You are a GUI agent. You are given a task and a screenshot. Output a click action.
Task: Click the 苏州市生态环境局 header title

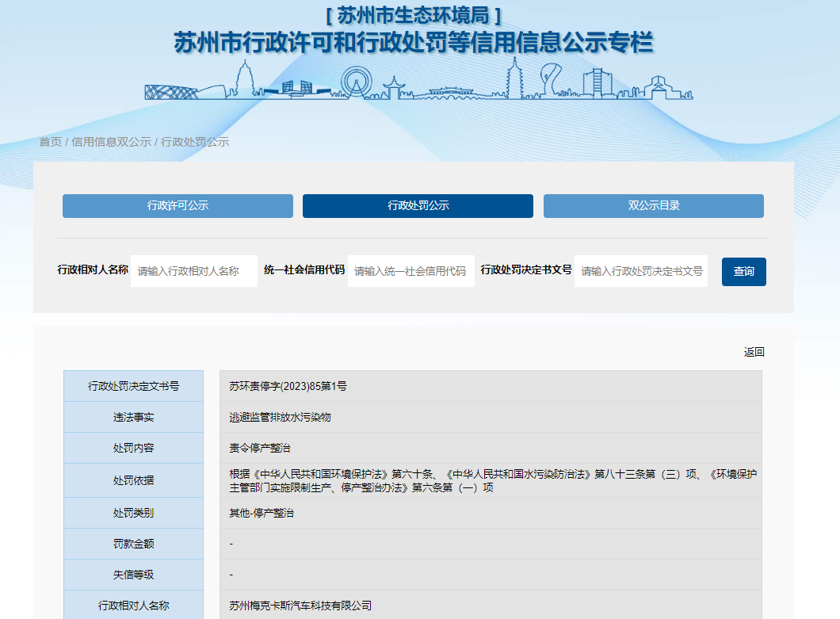[413, 15]
